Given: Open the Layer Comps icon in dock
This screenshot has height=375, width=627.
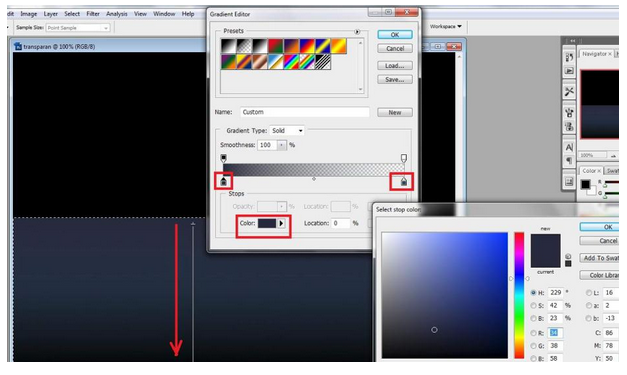Looking at the screenshot, I should pos(569,182).
